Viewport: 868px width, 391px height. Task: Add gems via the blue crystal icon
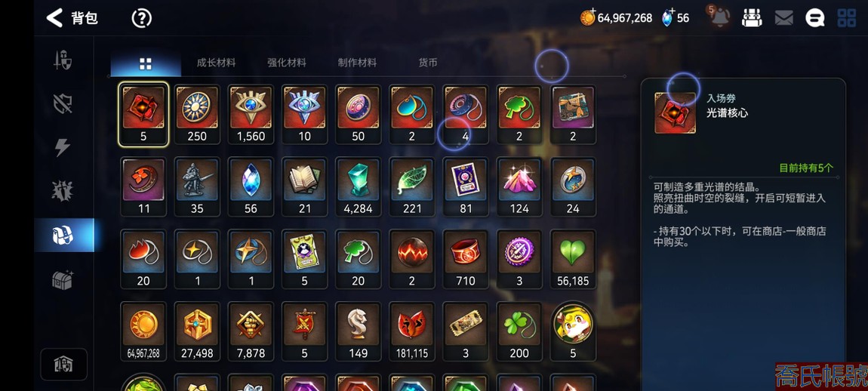click(x=668, y=17)
